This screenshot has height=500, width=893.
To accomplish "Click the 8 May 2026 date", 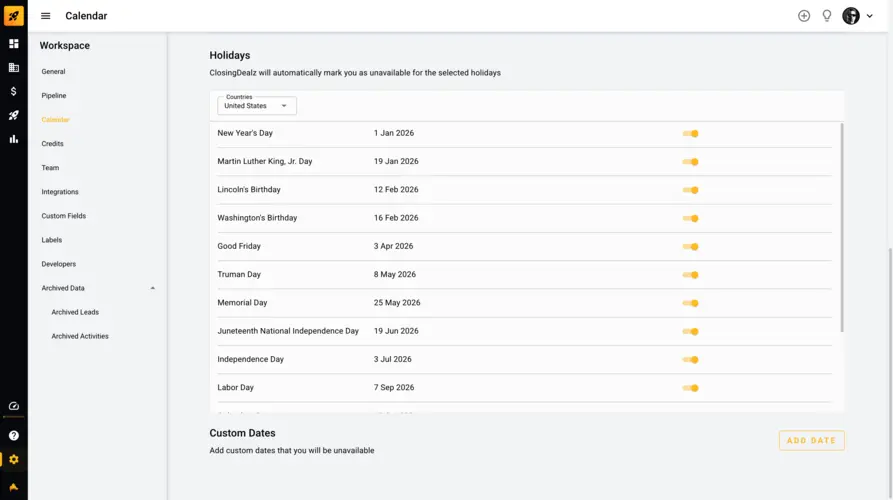I will coord(395,274).
